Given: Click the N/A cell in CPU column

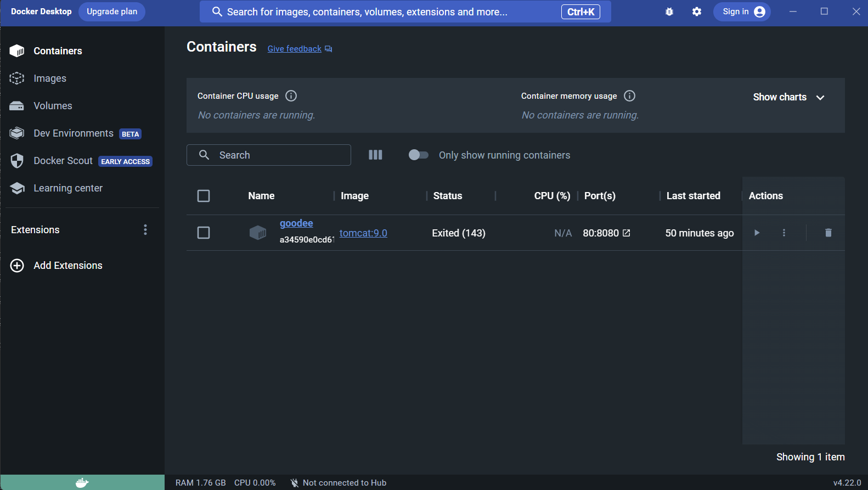Looking at the screenshot, I should (563, 233).
